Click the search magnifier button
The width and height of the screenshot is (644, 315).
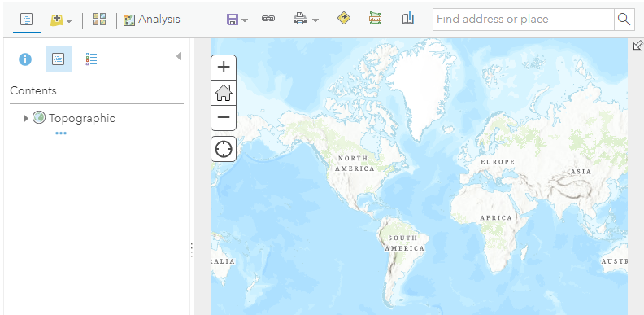point(624,20)
